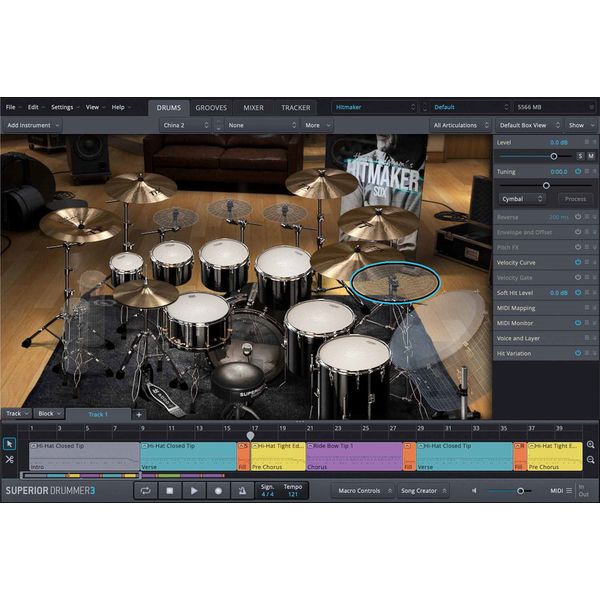Click the Tempo 121 field
Image resolution: width=600 pixels, height=600 pixels.
(x=293, y=491)
